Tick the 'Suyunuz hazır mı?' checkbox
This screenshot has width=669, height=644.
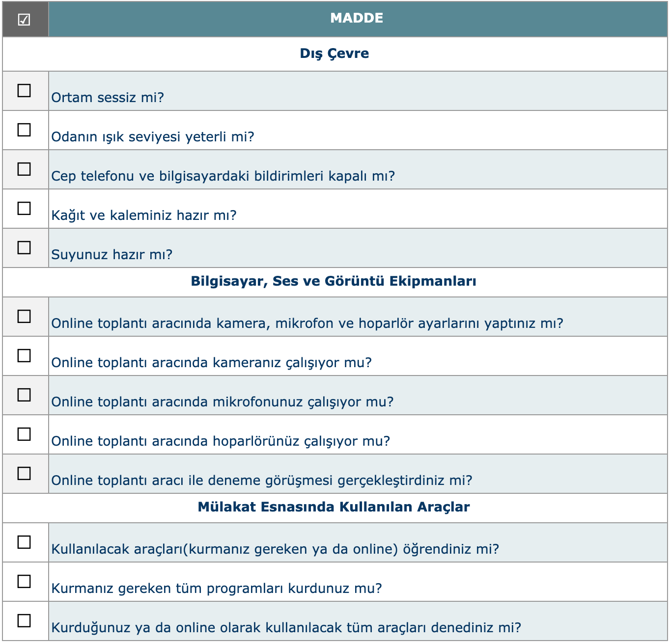(x=24, y=248)
